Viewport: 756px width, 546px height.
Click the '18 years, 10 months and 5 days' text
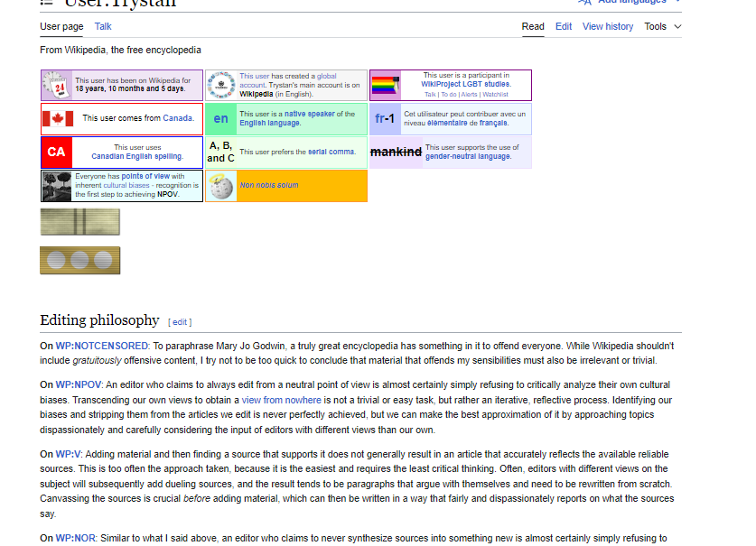point(130,89)
